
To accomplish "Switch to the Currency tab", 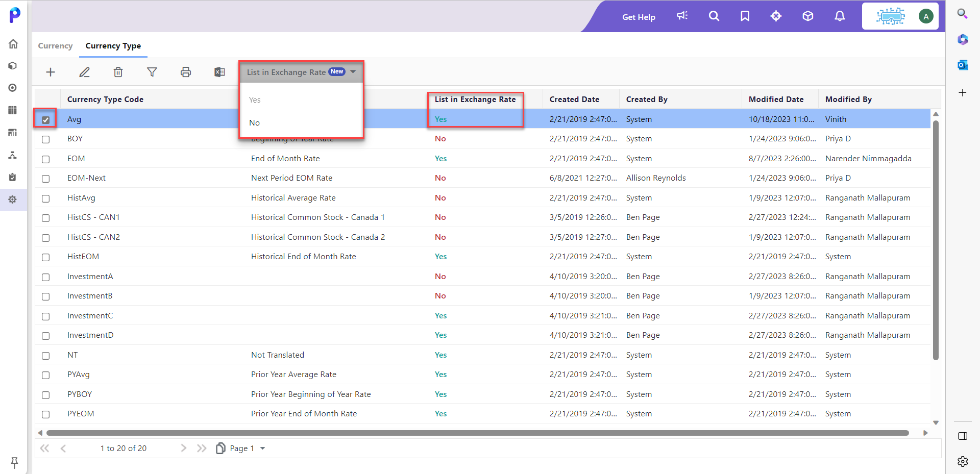I will [x=55, y=46].
